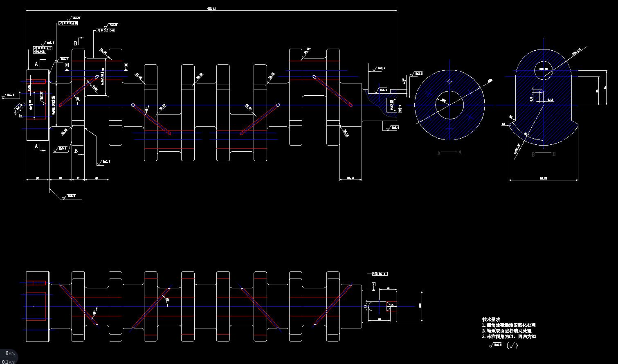Click the 0.1 K/s network speed readout
This screenshot has width=618, height=364.
pyautogui.click(x=8, y=362)
